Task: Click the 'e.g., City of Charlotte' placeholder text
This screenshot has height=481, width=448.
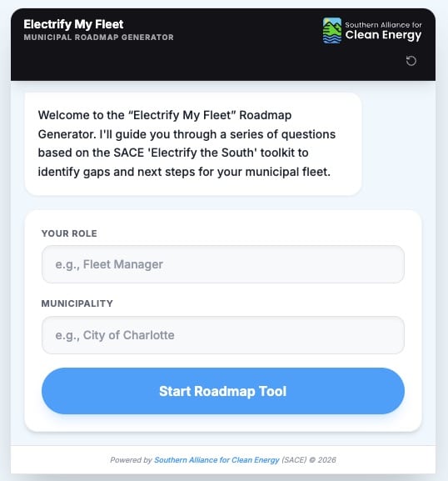Action: pyautogui.click(x=115, y=335)
